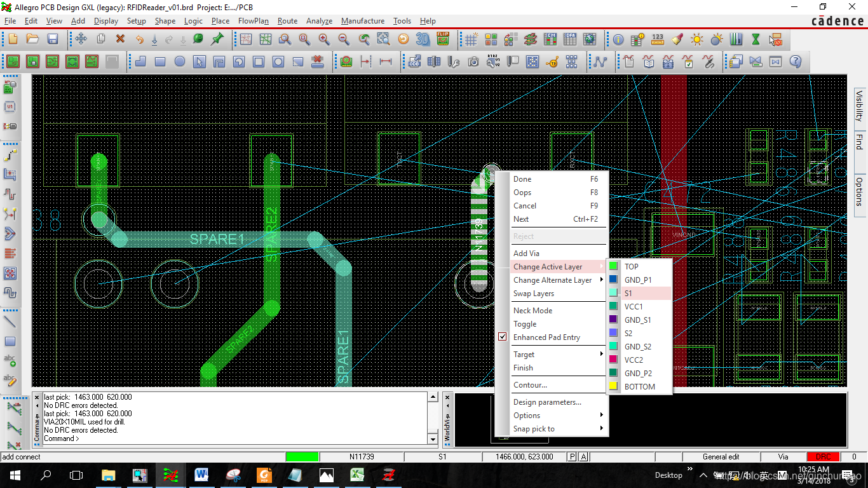Click the Help question mark icon
The image size is (868, 488).
coord(795,62)
